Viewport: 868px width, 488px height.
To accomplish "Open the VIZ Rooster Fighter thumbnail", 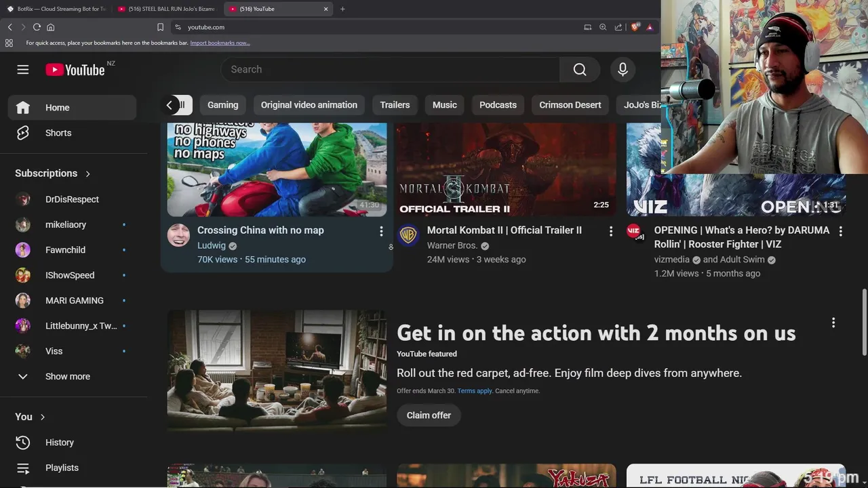I will click(x=736, y=195).
